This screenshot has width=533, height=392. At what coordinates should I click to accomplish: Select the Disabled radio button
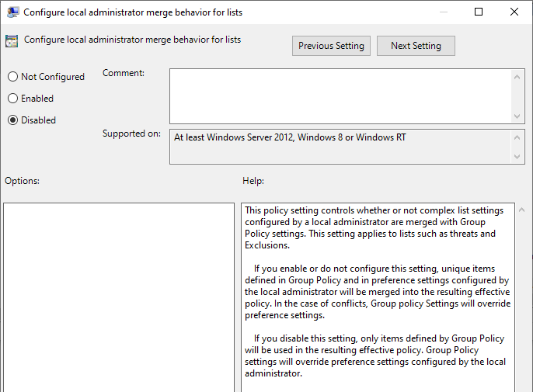(x=13, y=120)
